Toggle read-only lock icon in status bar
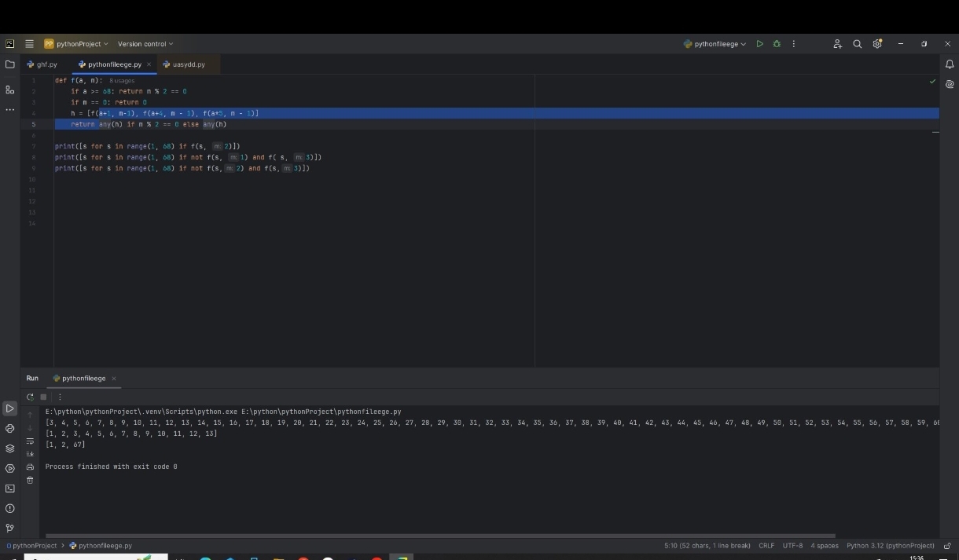This screenshot has height=560, width=959. pyautogui.click(x=948, y=546)
